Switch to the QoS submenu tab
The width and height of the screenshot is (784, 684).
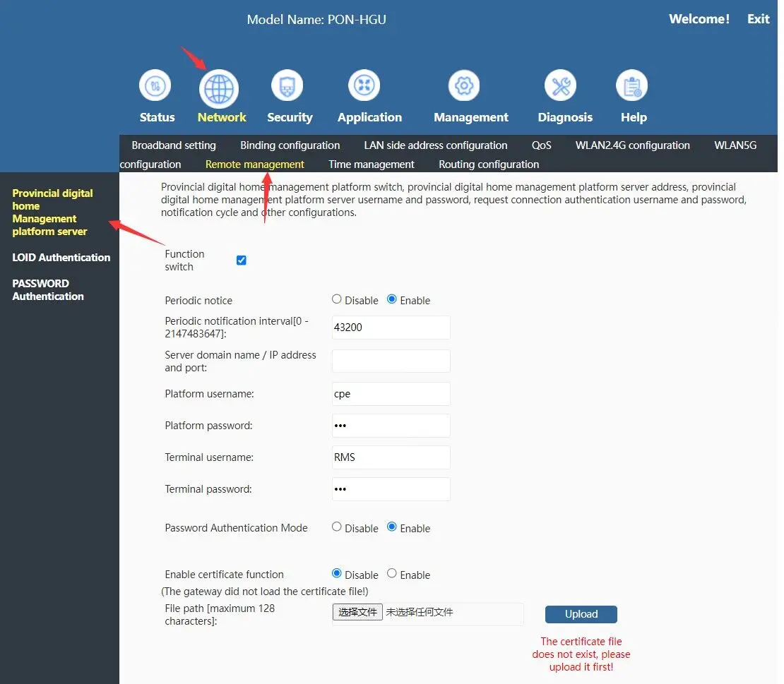click(541, 145)
